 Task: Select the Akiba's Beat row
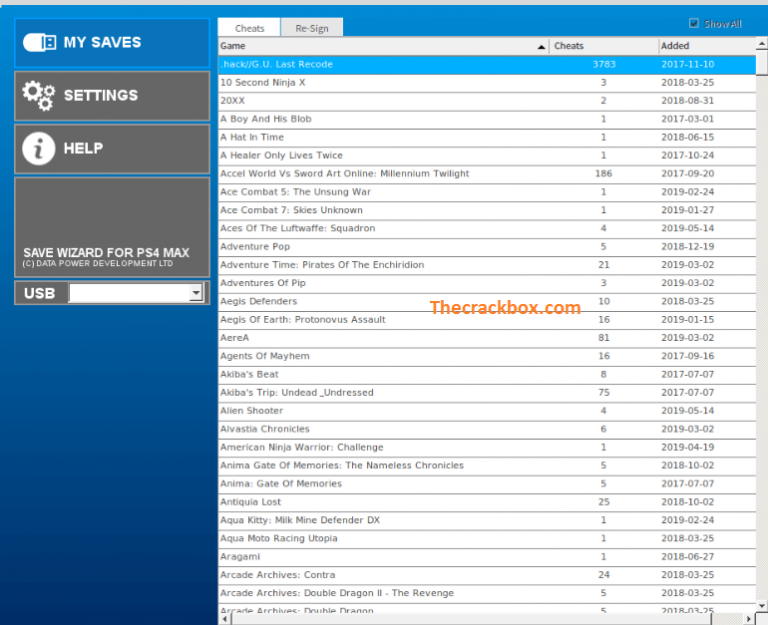[487, 374]
